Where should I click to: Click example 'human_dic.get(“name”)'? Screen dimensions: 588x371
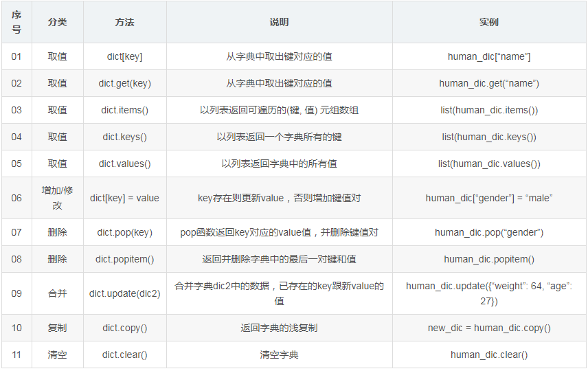point(489,83)
